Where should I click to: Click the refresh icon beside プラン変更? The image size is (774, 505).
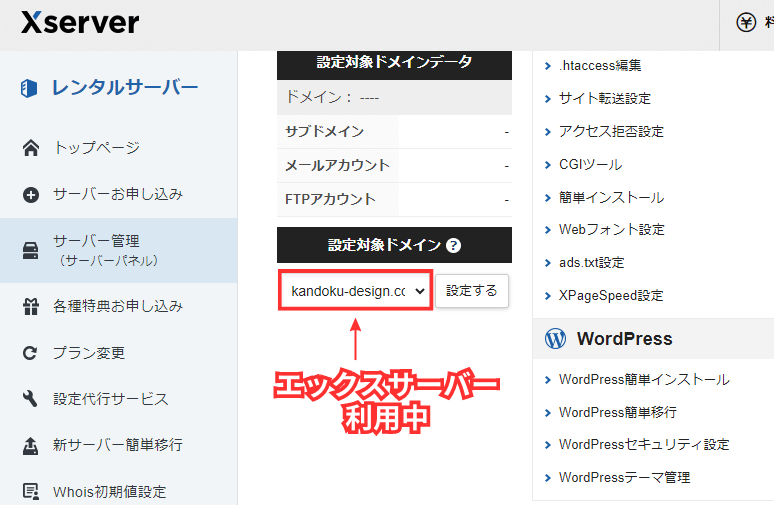pyautogui.click(x=30, y=353)
